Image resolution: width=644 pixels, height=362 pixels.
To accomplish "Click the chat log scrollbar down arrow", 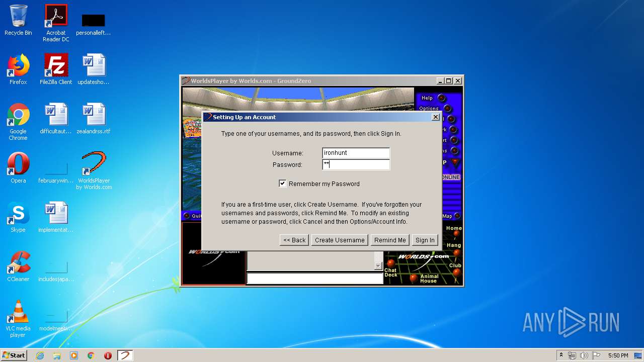I will 378,266.
